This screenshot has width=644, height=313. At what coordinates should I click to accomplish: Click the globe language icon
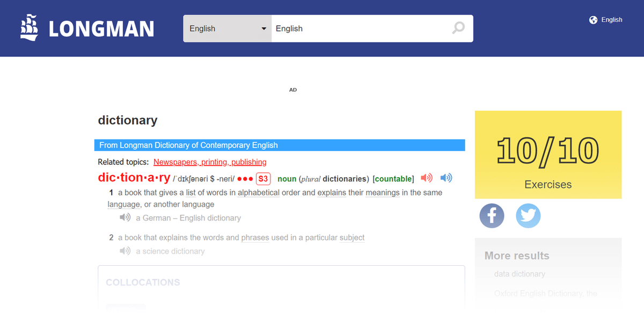click(593, 20)
